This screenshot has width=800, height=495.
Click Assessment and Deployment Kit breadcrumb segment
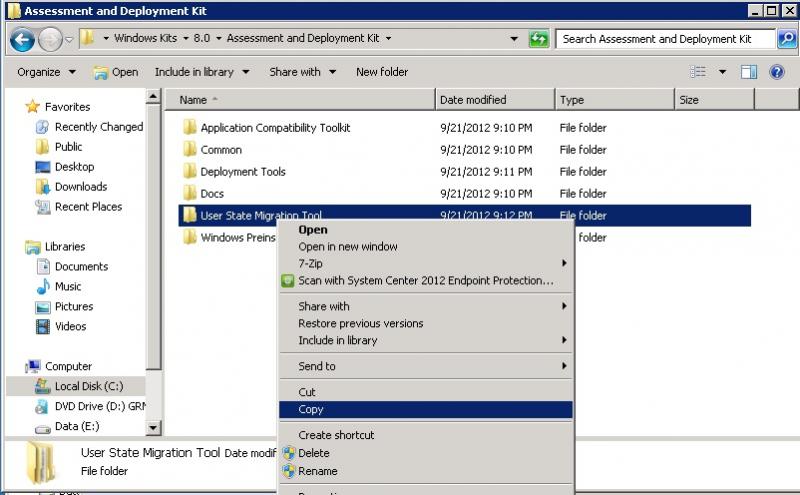(x=303, y=38)
